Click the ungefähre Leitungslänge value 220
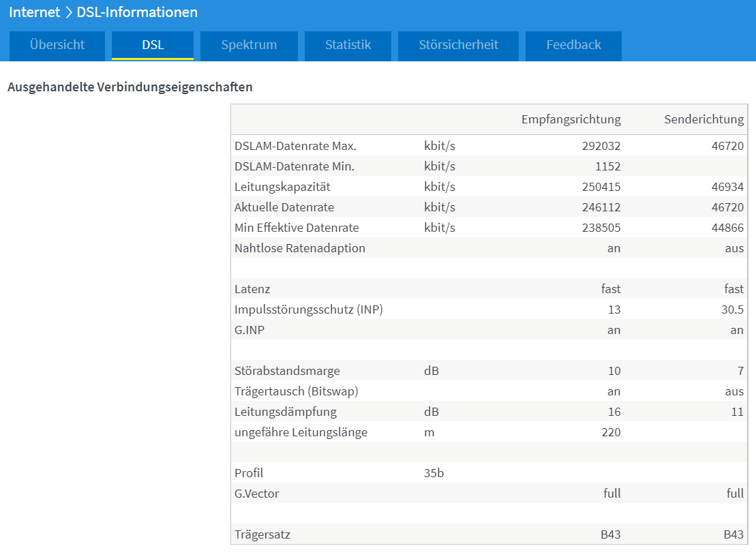Screen dimensions: 756x559 (x=611, y=433)
